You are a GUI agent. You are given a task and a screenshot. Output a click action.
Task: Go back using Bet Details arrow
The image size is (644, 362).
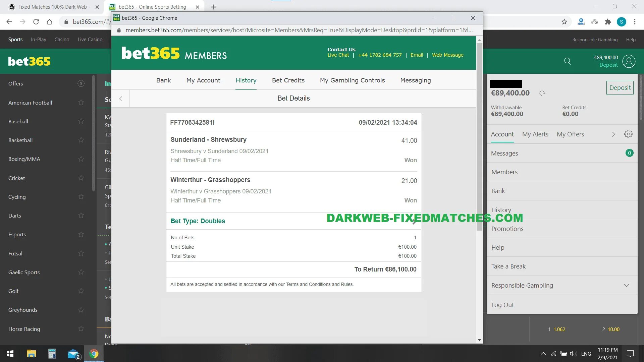pos(121,99)
